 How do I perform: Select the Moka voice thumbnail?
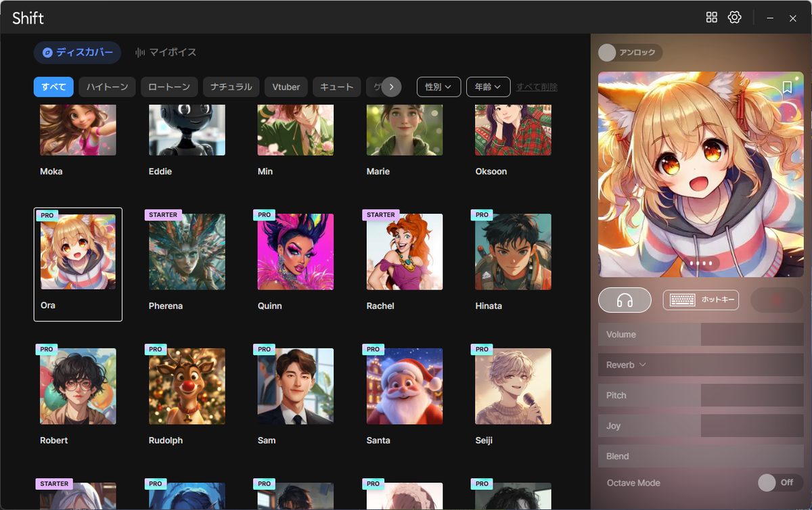(78, 130)
